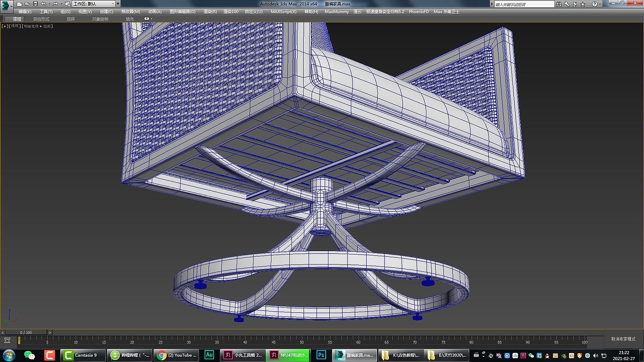The width and height of the screenshot is (644, 362).
Task: Click the 3ds Max application logo button
Action: coord(6,5)
